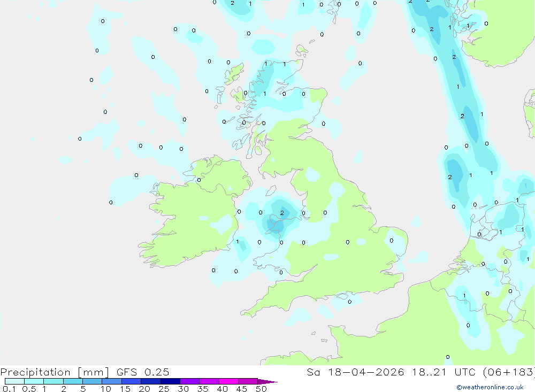535x392 pixels.
Task: Click the '0.5' legend scale label
Action: 29,389
